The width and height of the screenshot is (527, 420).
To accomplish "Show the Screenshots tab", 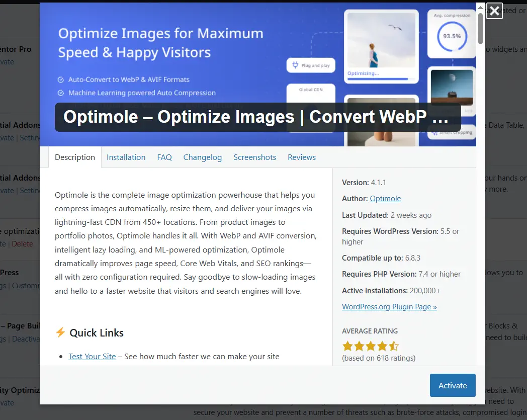I will click(x=255, y=157).
